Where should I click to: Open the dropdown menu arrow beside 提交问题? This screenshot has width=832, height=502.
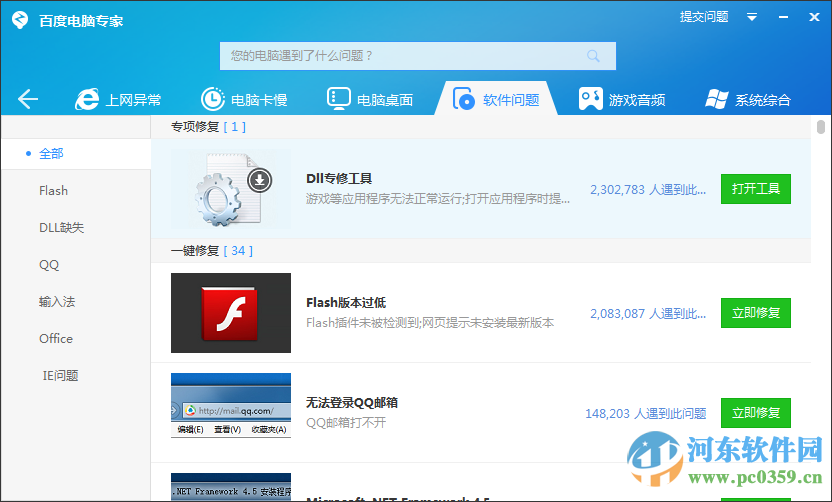coord(752,17)
